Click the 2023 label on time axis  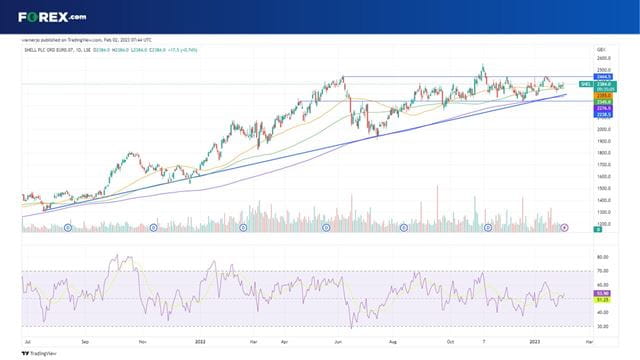(535, 342)
